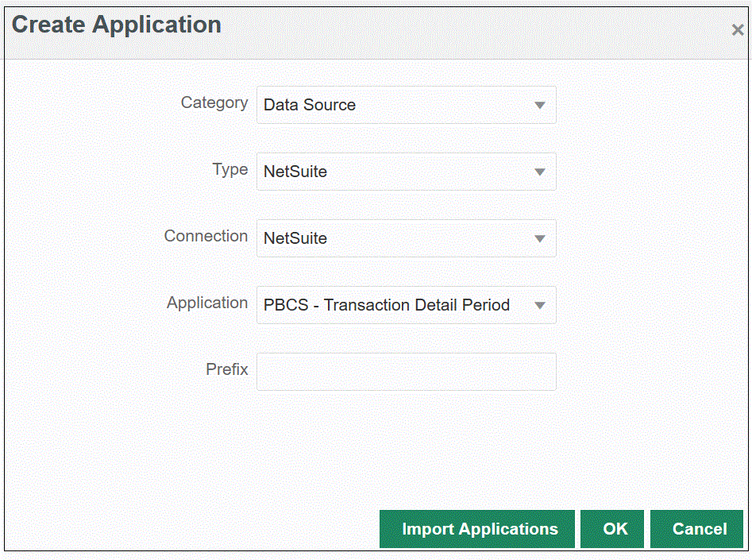Click the Connection field label
The width and height of the screenshot is (752, 560).
point(206,236)
